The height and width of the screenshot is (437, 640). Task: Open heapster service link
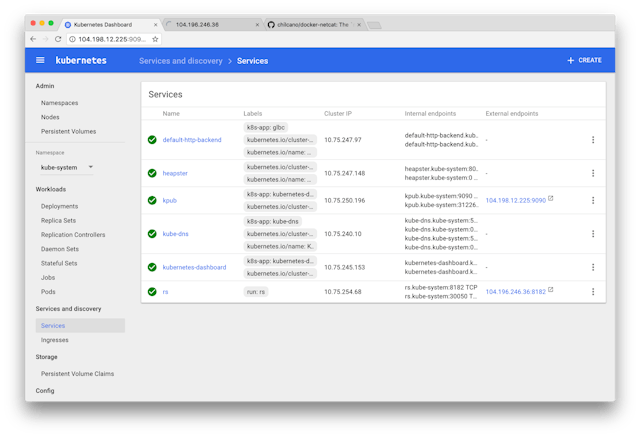(x=175, y=173)
